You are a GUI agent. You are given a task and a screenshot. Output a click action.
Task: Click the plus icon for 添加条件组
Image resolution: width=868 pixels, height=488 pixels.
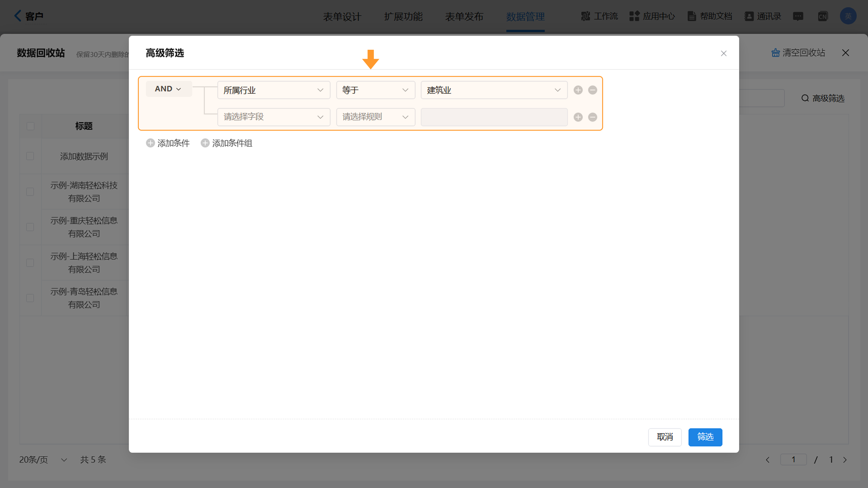point(205,143)
